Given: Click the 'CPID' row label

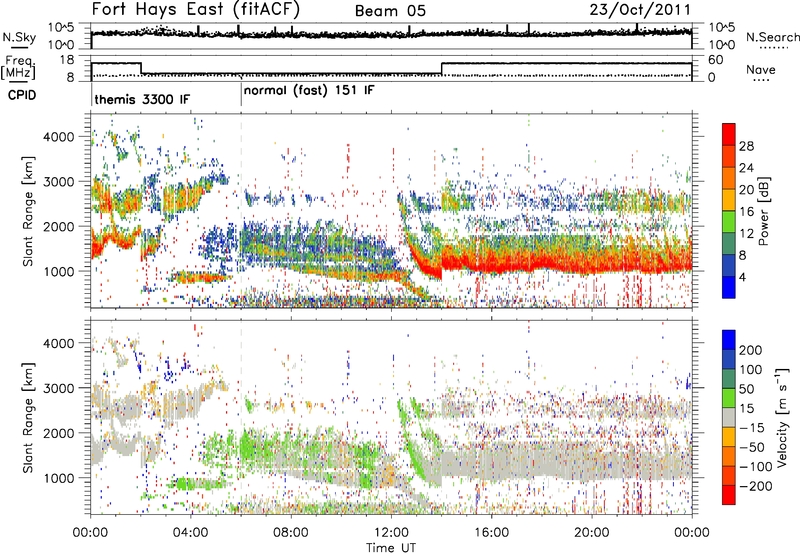Looking at the screenshot, I should pos(22,95).
